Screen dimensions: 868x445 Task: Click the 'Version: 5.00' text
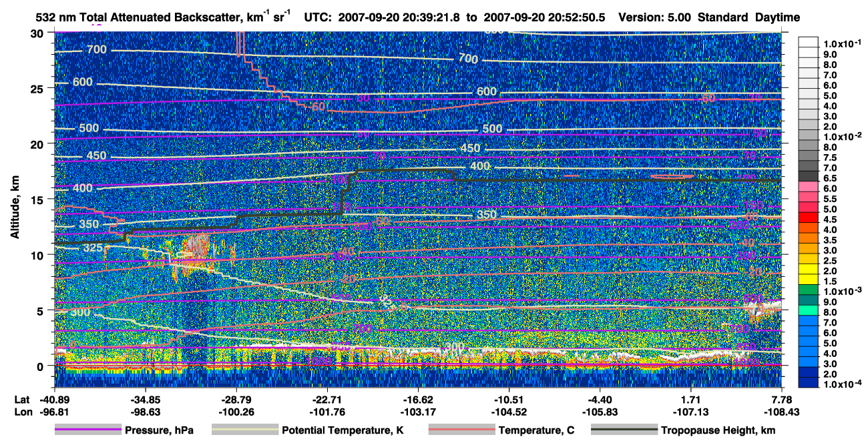pos(656,17)
